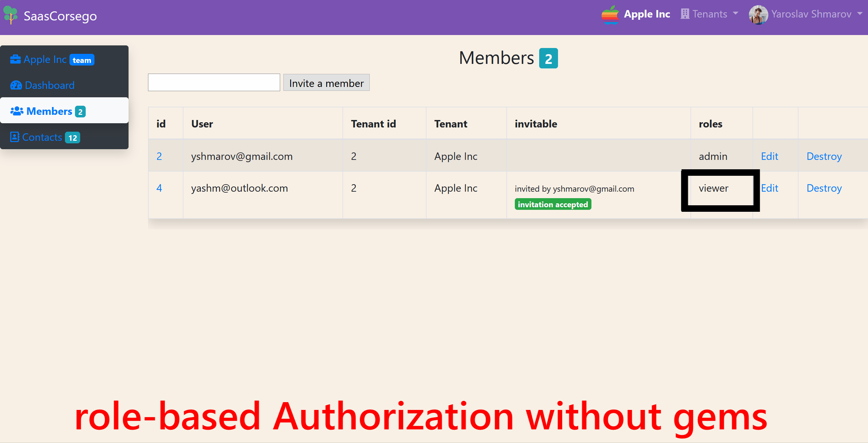Edit the yshmarov@gmail.com admin member

770,156
